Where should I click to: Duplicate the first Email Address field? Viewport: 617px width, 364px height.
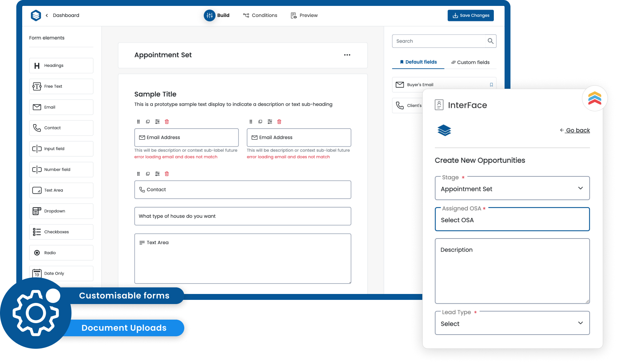click(x=148, y=122)
